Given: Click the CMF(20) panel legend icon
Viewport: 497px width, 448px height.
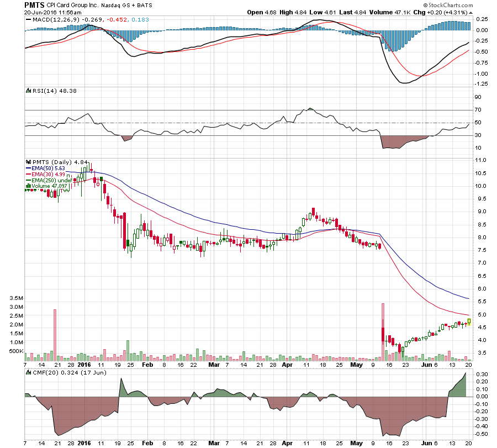Looking at the screenshot, I should [x=29, y=372].
